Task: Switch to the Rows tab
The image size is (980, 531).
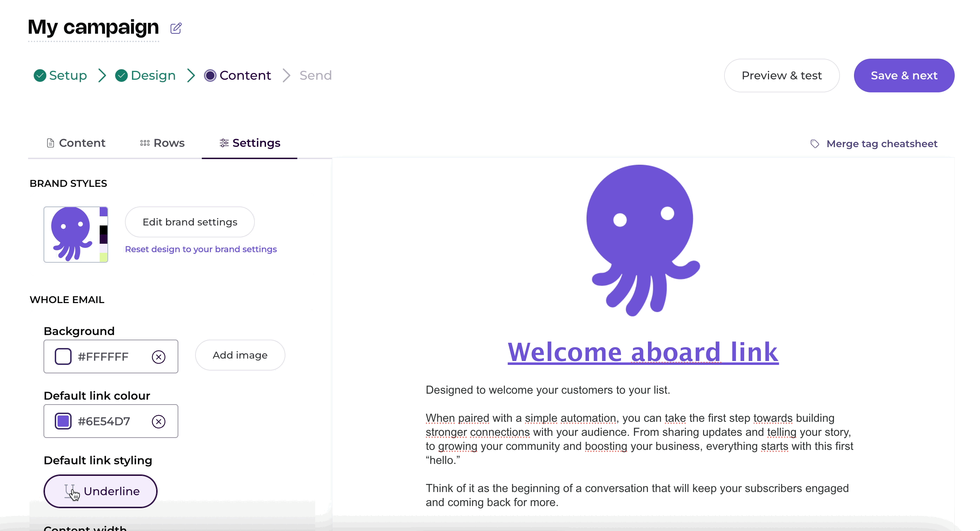Action: click(162, 143)
